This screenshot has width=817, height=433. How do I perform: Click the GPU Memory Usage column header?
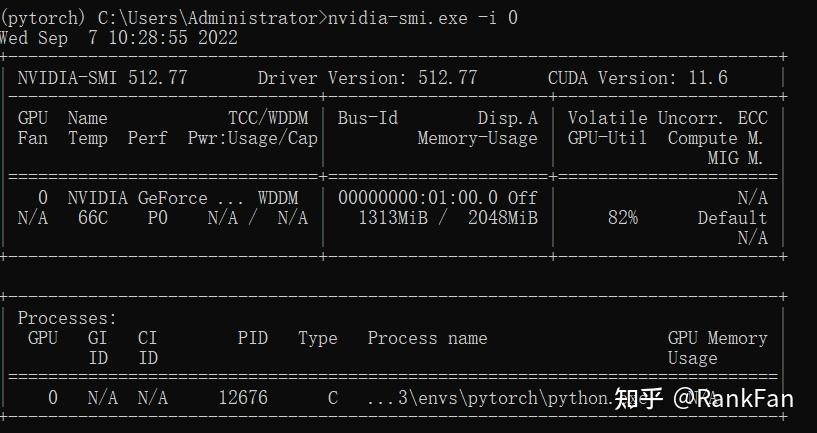tap(717, 348)
